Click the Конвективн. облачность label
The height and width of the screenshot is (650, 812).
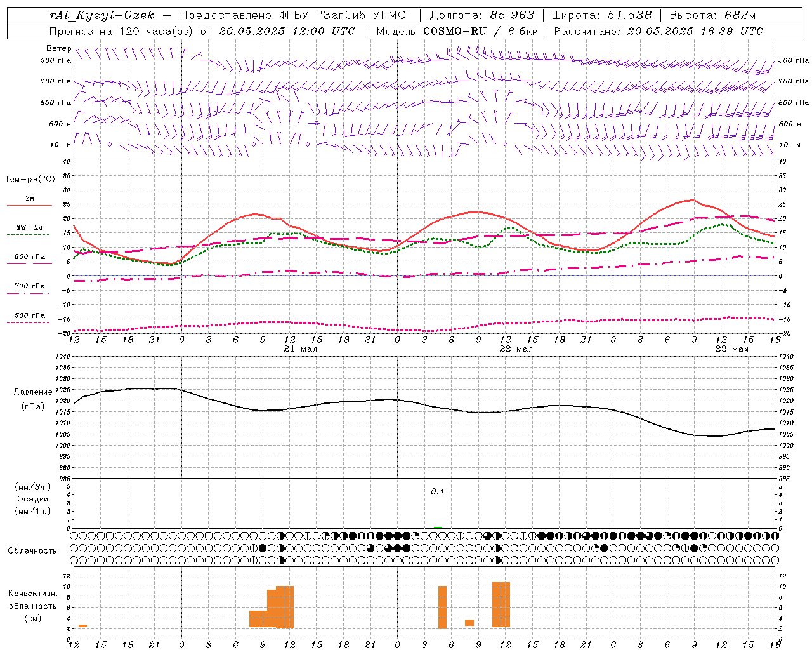pos(32,600)
